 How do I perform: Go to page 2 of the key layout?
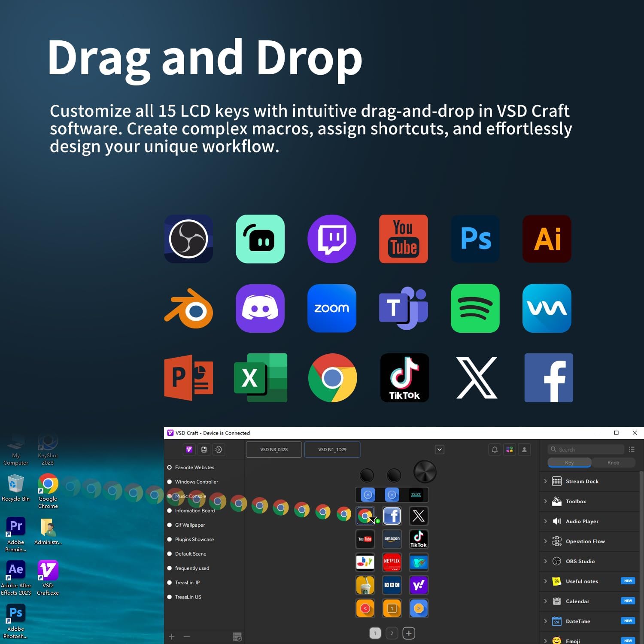392,633
